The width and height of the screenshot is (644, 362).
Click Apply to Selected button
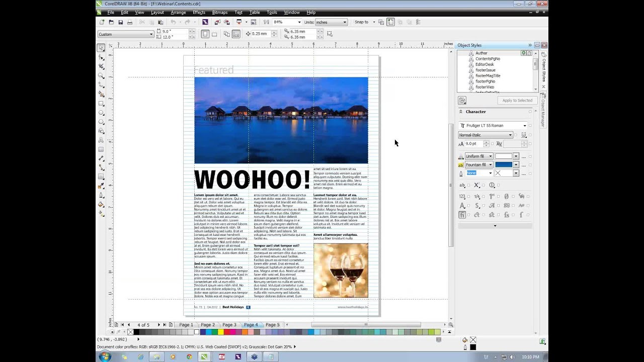coord(517,101)
